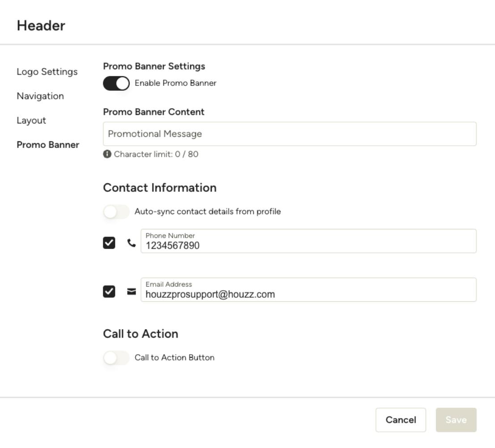The width and height of the screenshot is (495, 448).
Task: Go to the Layout section
Action: point(31,120)
